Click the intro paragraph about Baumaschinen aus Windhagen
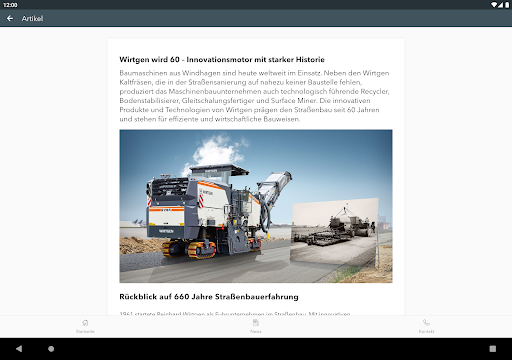The image size is (512, 360). pos(255,96)
